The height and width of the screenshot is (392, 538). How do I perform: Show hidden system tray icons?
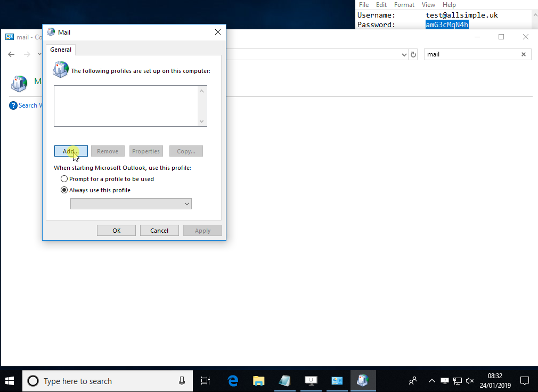click(x=431, y=381)
